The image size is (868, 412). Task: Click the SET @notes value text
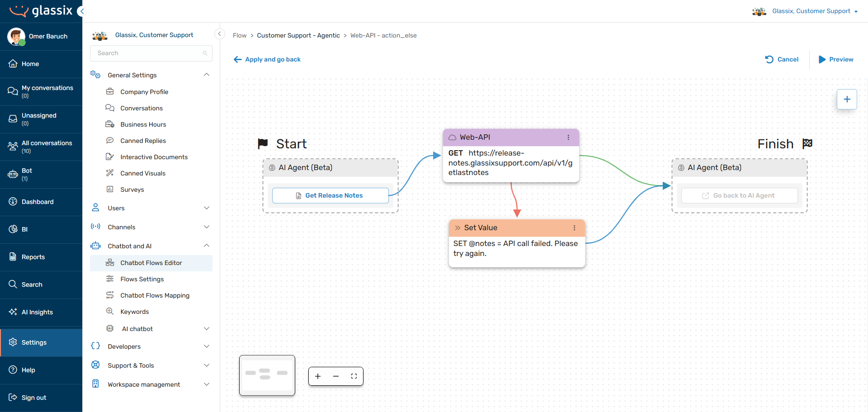point(515,248)
